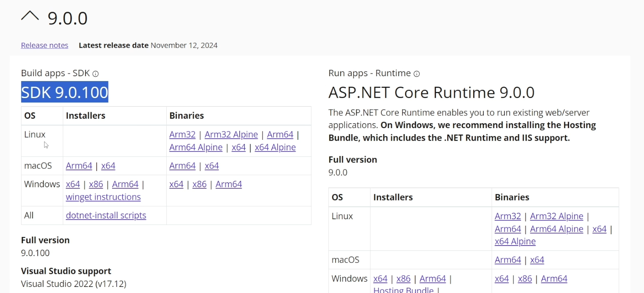644x293 pixels.
Task: Click the All row label in SDK table
Action: coord(29,216)
